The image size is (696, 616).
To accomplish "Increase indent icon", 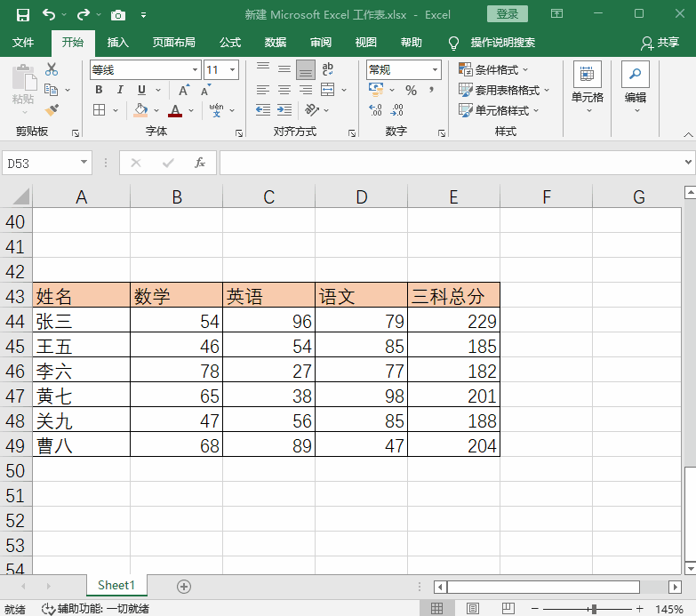I will (284, 109).
